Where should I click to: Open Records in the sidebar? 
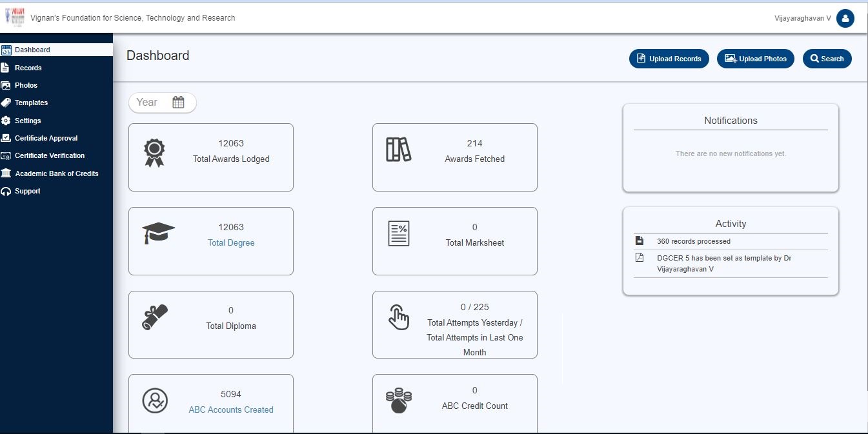pos(28,68)
